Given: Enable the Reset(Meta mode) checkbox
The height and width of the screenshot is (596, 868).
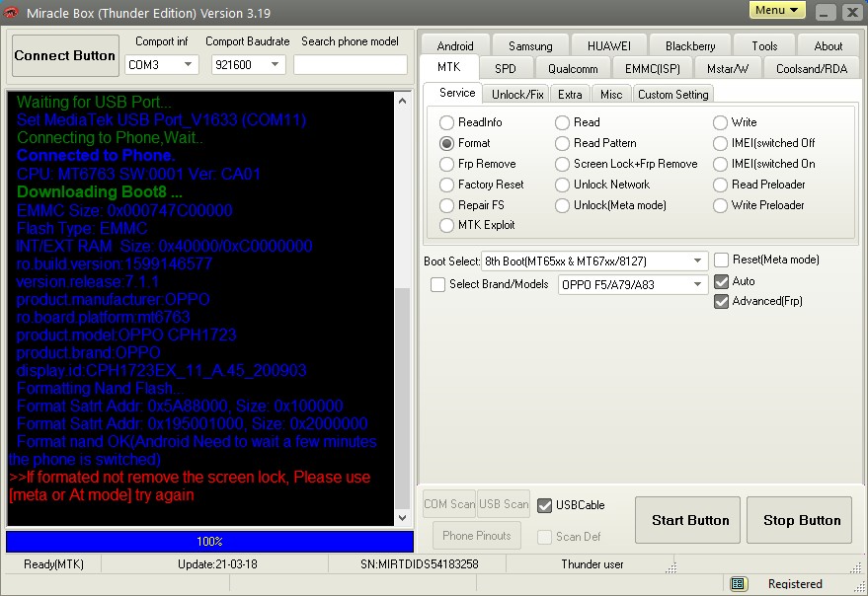Looking at the screenshot, I should click(721, 260).
